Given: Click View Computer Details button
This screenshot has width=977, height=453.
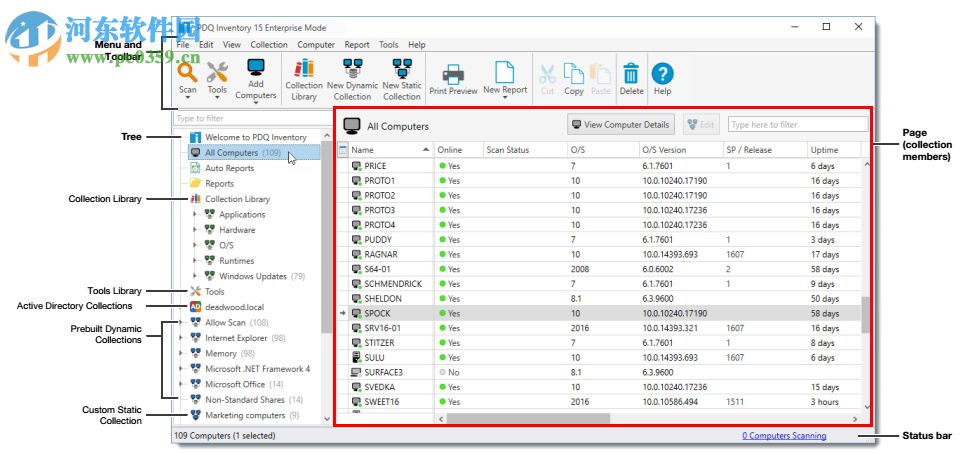Looking at the screenshot, I should (621, 125).
